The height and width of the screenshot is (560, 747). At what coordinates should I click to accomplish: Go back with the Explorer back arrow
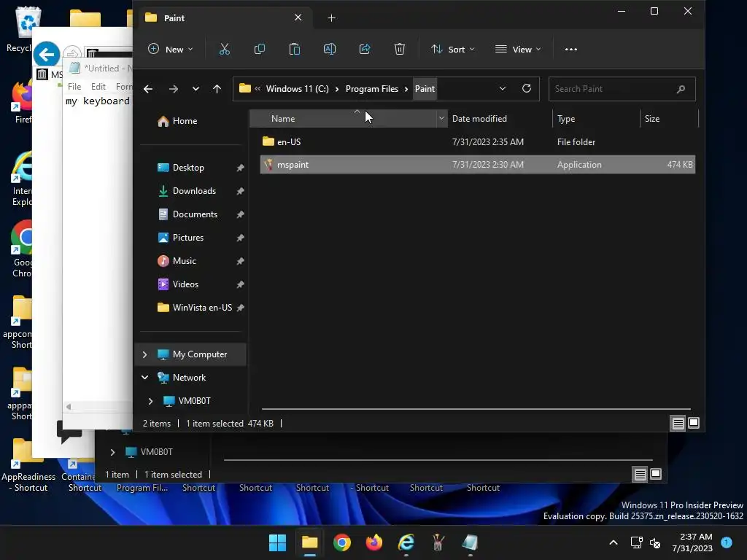(x=148, y=89)
